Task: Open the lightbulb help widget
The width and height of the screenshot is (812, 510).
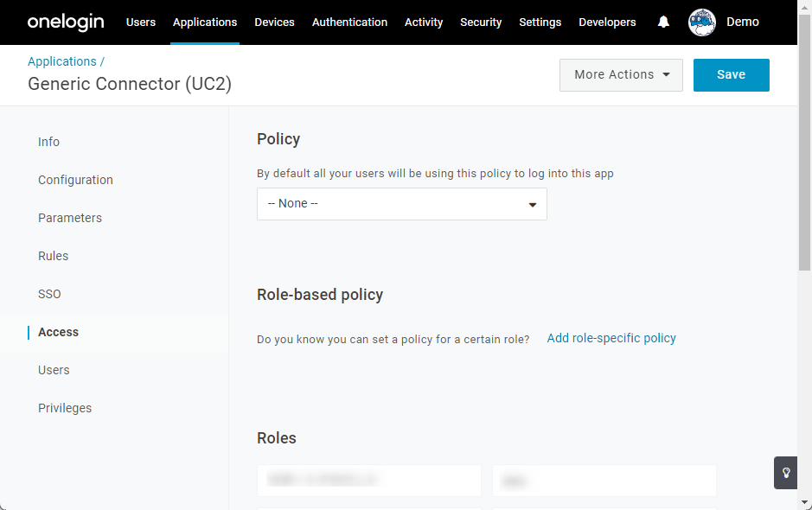Action: click(785, 473)
